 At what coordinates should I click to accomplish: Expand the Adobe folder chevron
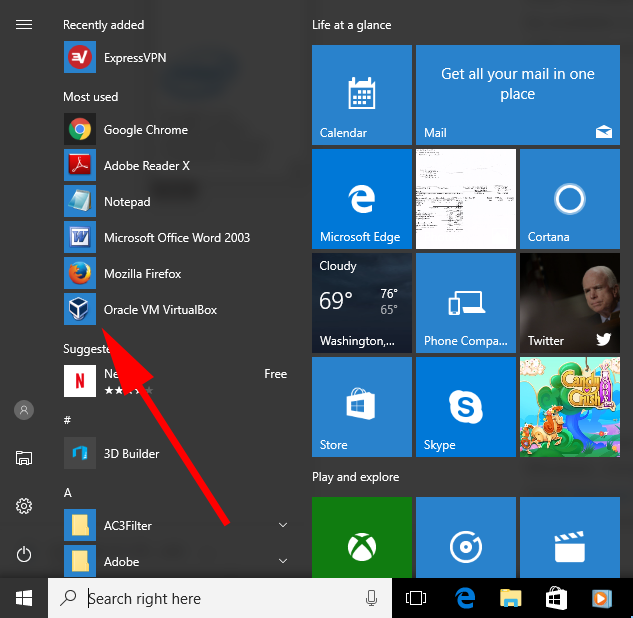pyautogui.click(x=283, y=561)
